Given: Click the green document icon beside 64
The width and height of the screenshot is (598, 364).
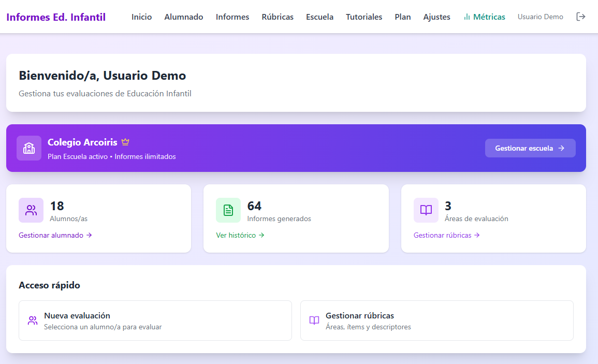Looking at the screenshot, I should (x=228, y=210).
